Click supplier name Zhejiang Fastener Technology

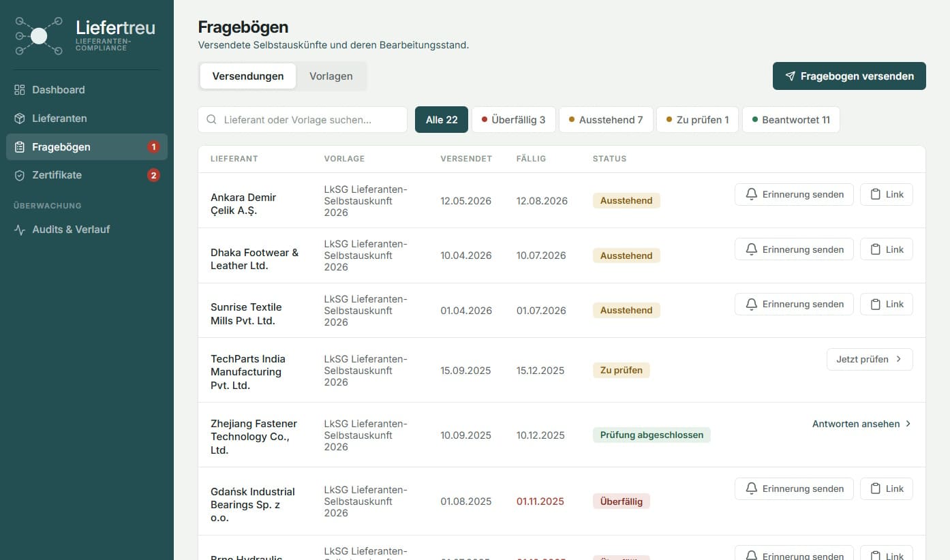254,437
